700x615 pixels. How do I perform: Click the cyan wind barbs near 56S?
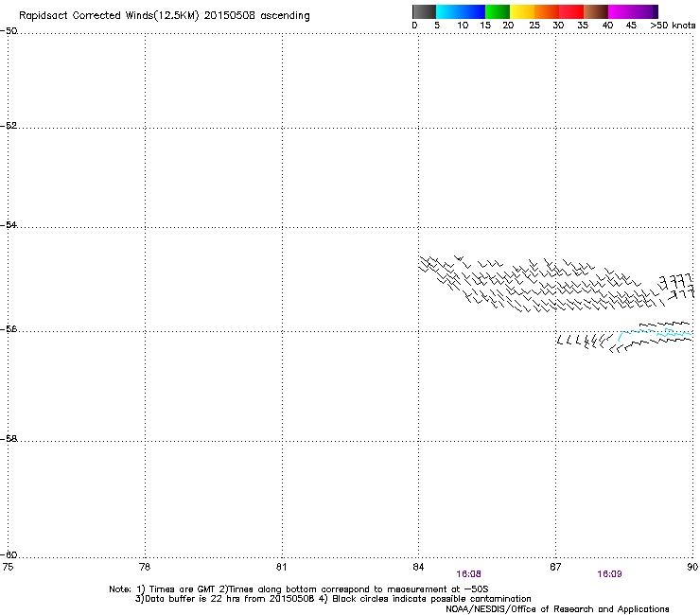[x=655, y=334]
